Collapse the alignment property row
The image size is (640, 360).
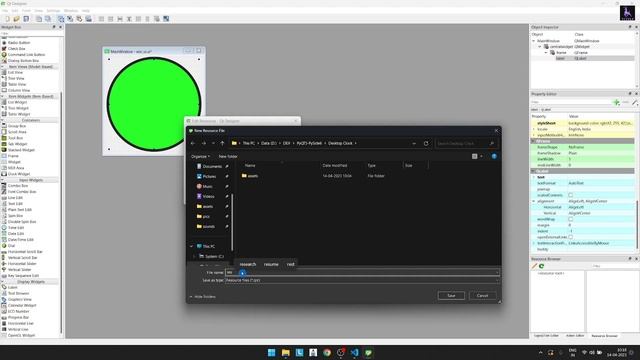pos(533,201)
